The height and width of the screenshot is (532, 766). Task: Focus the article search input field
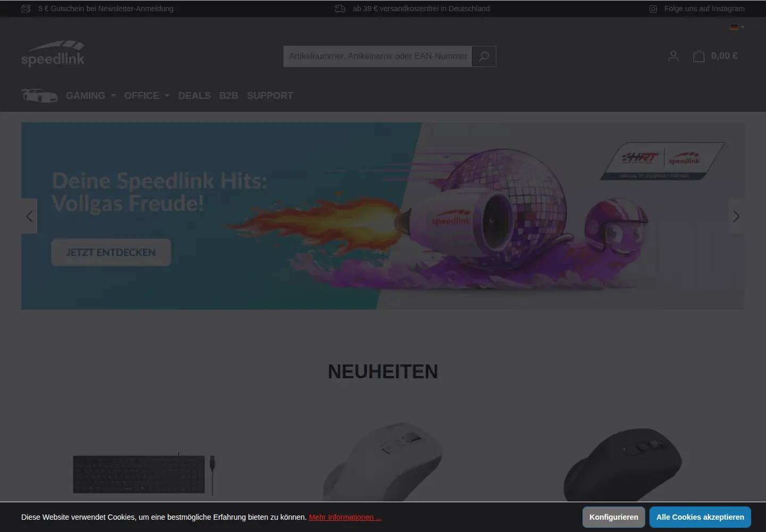378,56
